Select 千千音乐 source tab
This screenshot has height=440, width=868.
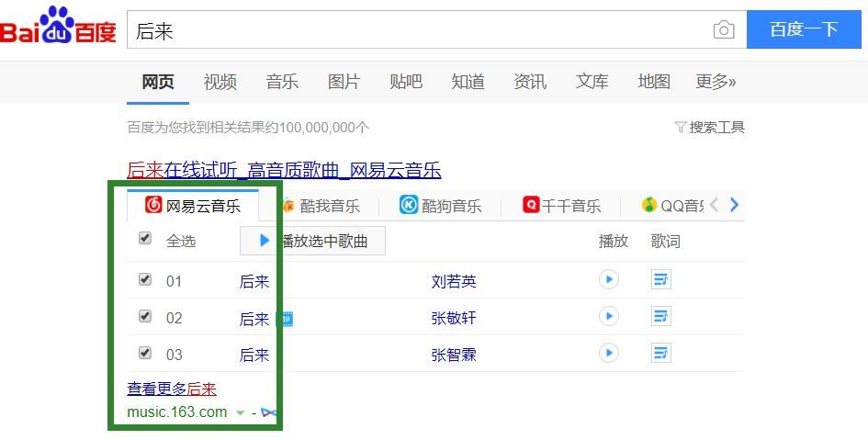[561, 206]
